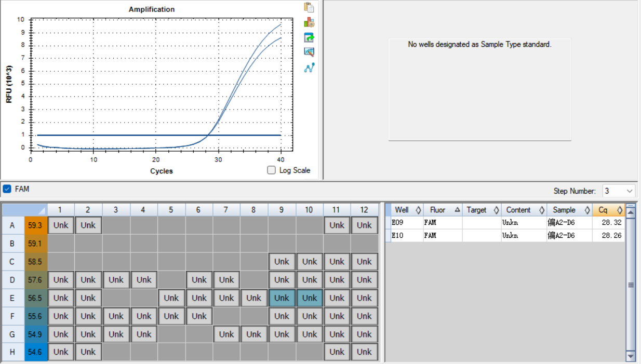Select the Unk well at E5
The width and height of the screenshot is (641, 364).
point(171,298)
